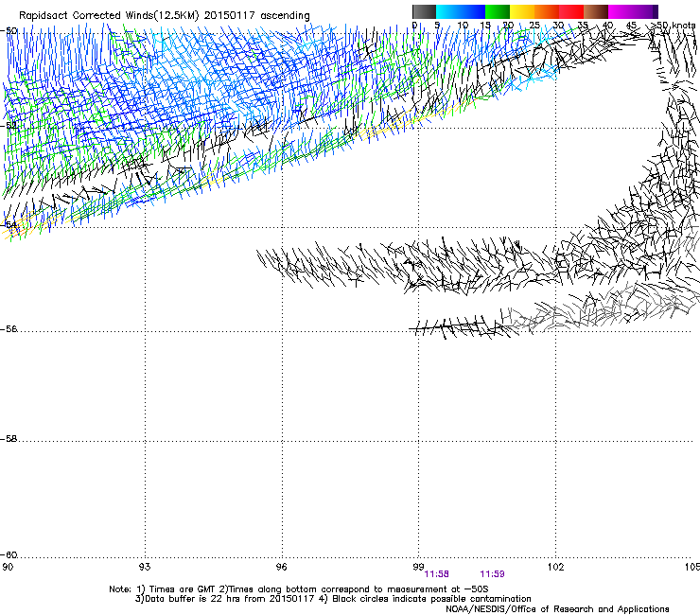Click the '20150117 ascending' date text in title
This screenshot has height=615, width=700.
click(256, 15)
